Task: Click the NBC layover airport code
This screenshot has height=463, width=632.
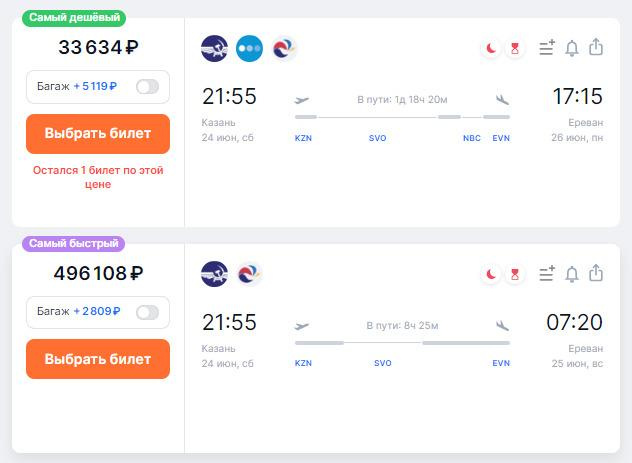Action: pyautogui.click(x=472, y=138)
